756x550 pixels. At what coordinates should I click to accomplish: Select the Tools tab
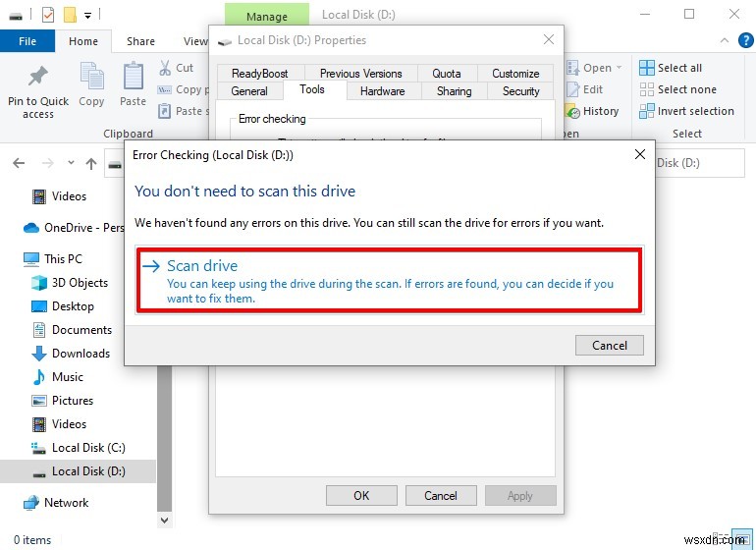pos(312,89)
